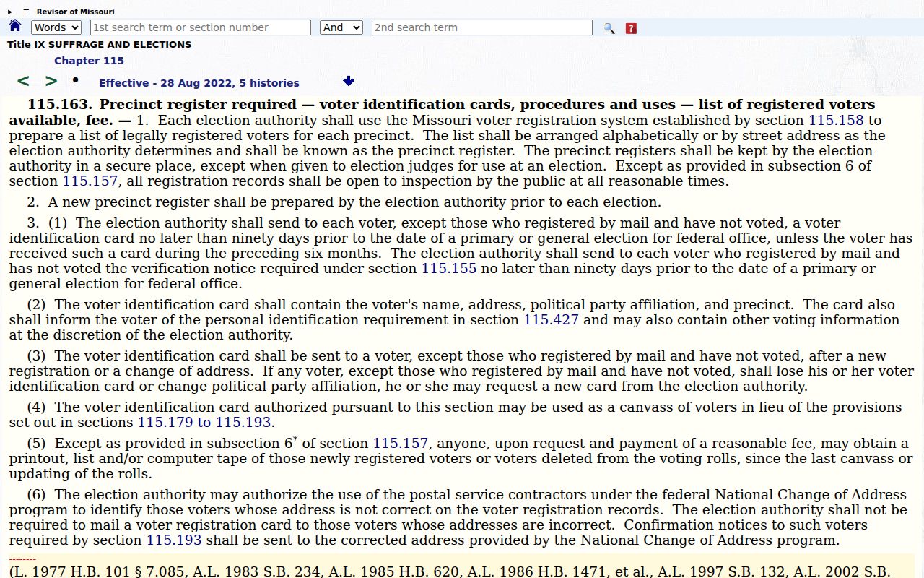Go to the Revisor home page icon
This screenshot has width=924, height=578.
pyautogui.click(x=15, y=26)
